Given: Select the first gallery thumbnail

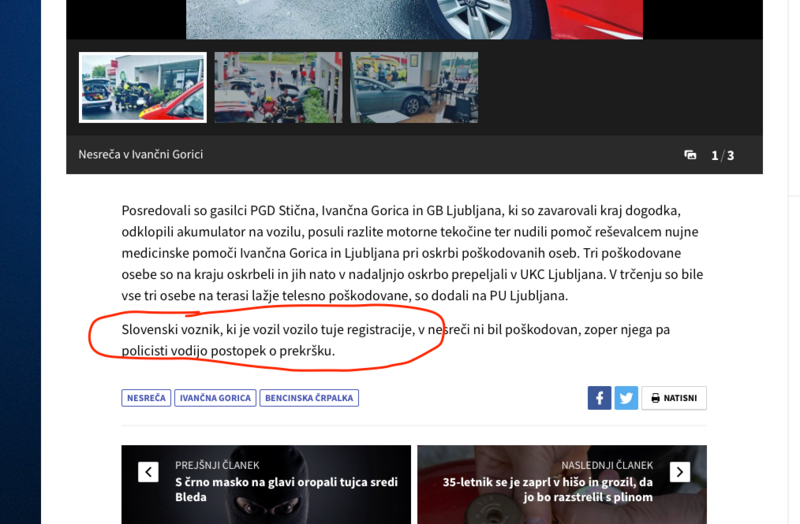Looking at the screenshot, I should [x=143, y=88].
